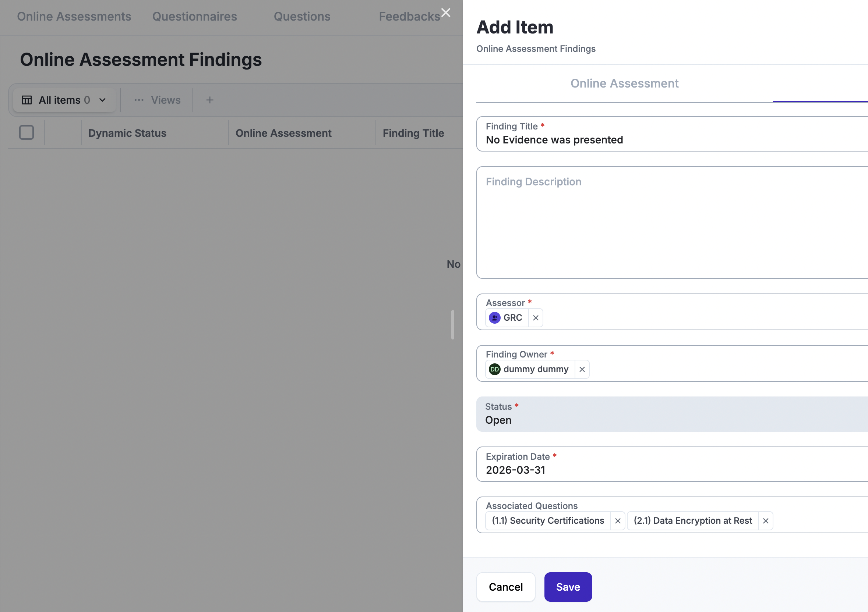The width and height of the screenshot is (868, 612).
Task: Expand the All items dropdown chevron
Action: pyautogui.click(x=102, y=100)
